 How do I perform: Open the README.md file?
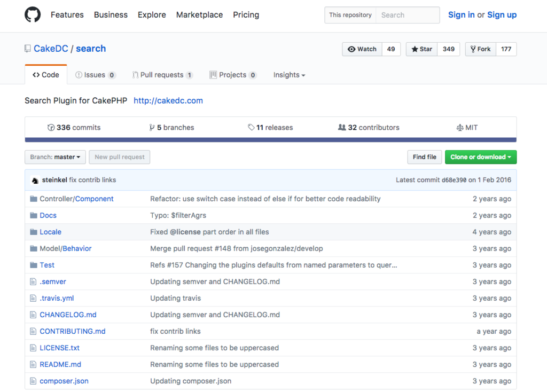pos(60,364)
